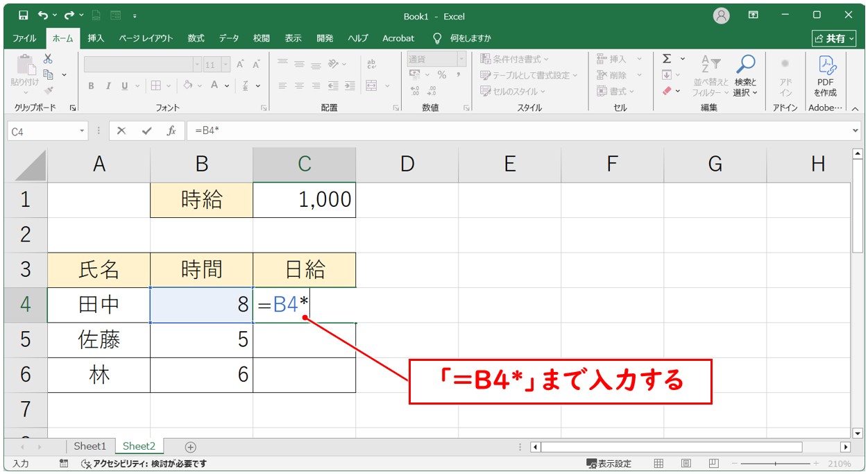Open the font color dropdown arrow
The width and height of the screenshot is (868, 474).
tap(227, 86)
